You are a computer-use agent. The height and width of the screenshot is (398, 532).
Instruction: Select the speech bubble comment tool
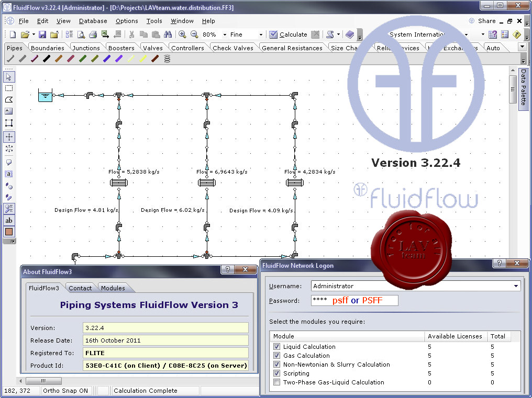[9, 162]
